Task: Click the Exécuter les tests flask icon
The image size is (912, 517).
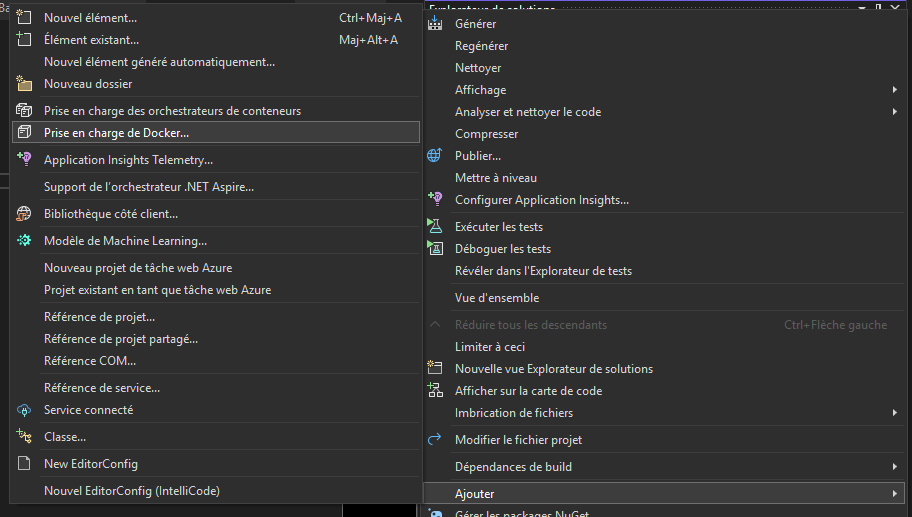Action: (x=434, y=226)
